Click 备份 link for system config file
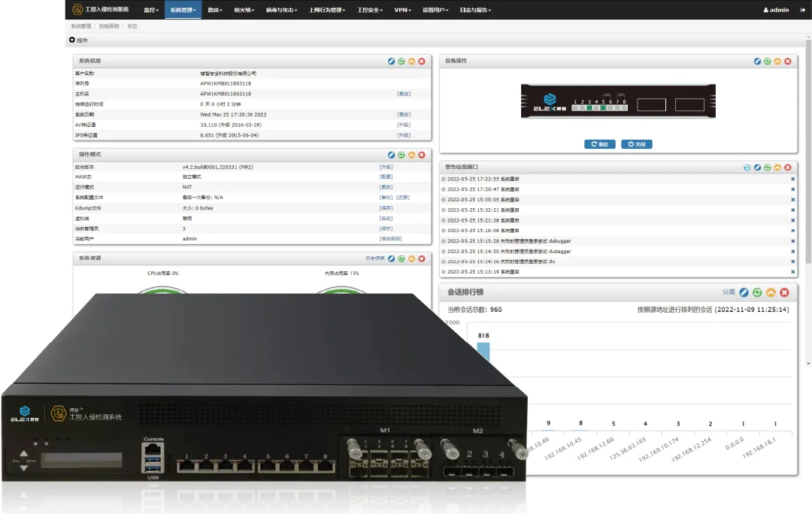 click(x=386, y=198)
